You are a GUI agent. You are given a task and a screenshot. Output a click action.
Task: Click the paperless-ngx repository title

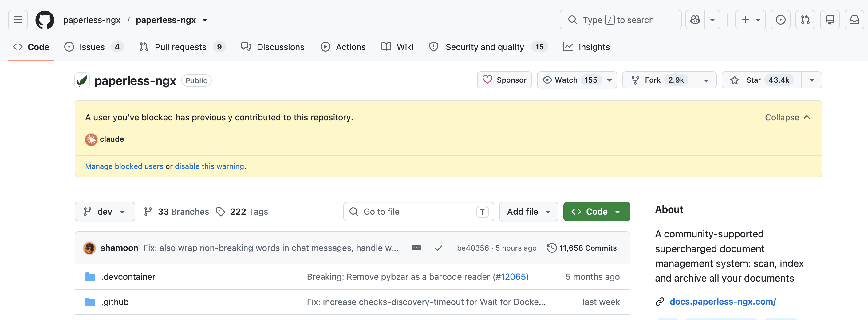(x=135, y=81)
